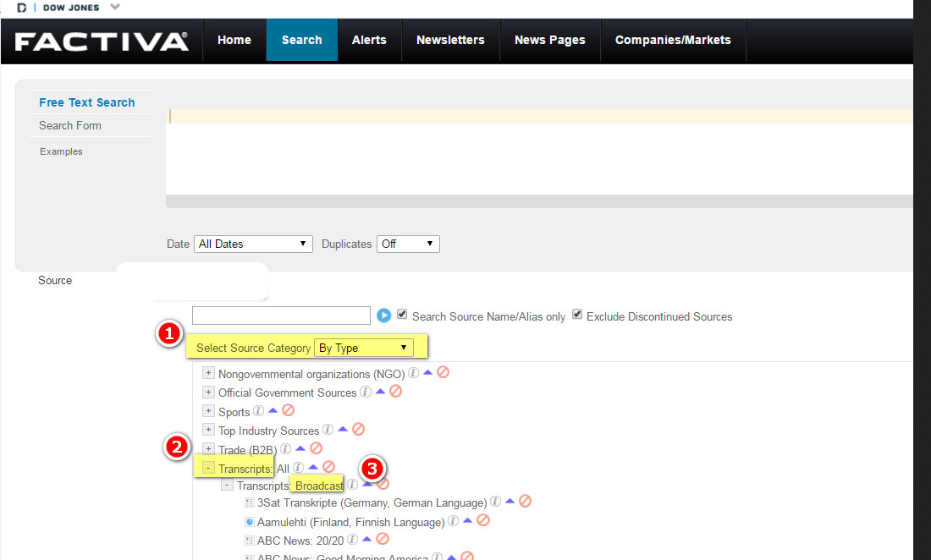Add ABC News: 20/20 with blue triangle
This screenshot has height=560, width=931.
click(367, 539)
